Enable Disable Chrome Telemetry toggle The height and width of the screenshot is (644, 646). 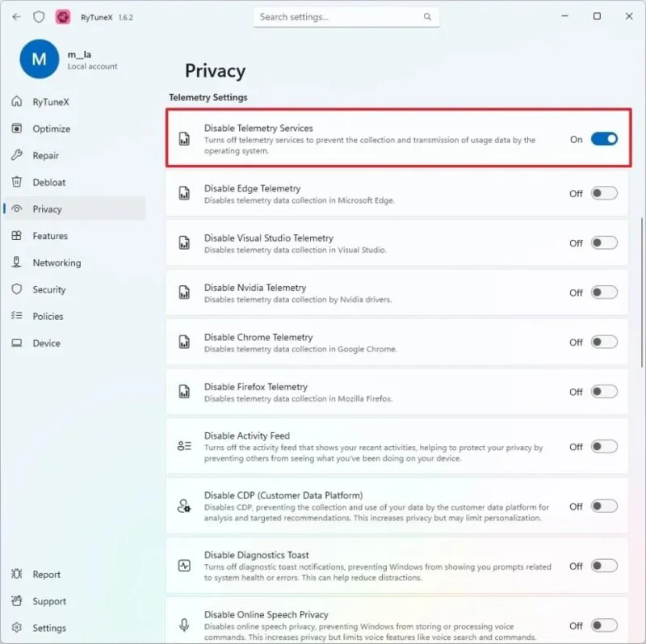click(x=604, y=342)
